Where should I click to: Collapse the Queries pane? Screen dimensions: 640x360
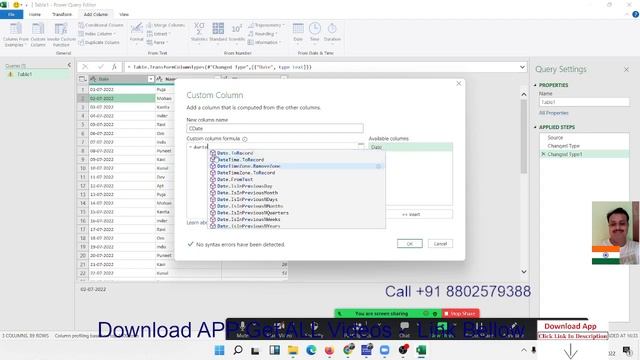[69, 65]
